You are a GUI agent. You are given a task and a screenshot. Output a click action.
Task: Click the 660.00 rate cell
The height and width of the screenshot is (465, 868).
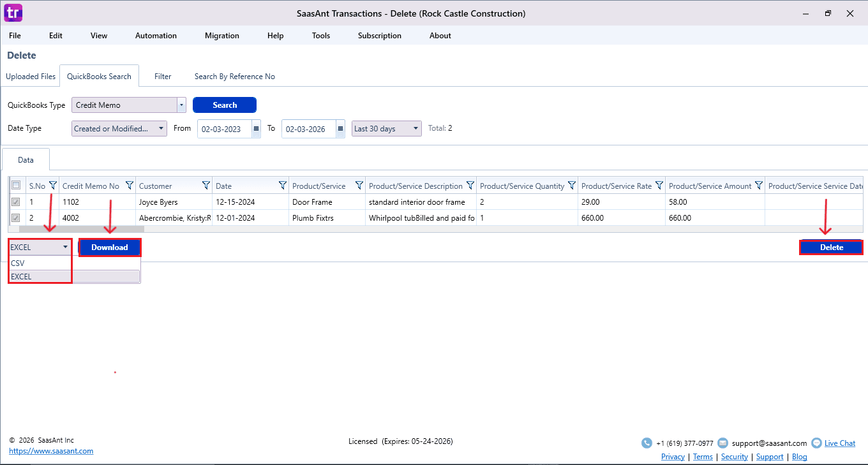[x=622, y=218]
